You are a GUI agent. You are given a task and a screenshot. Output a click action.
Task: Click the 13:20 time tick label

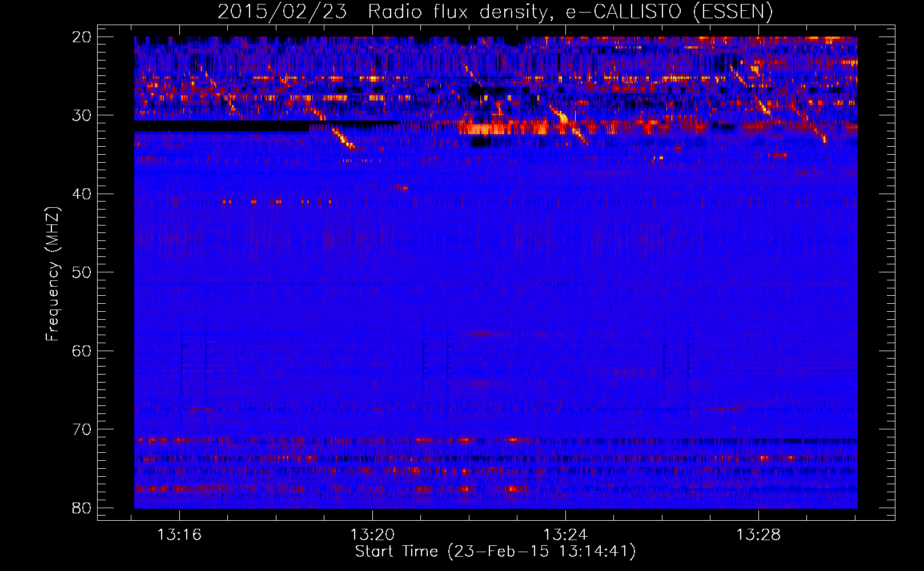[372, 535]
